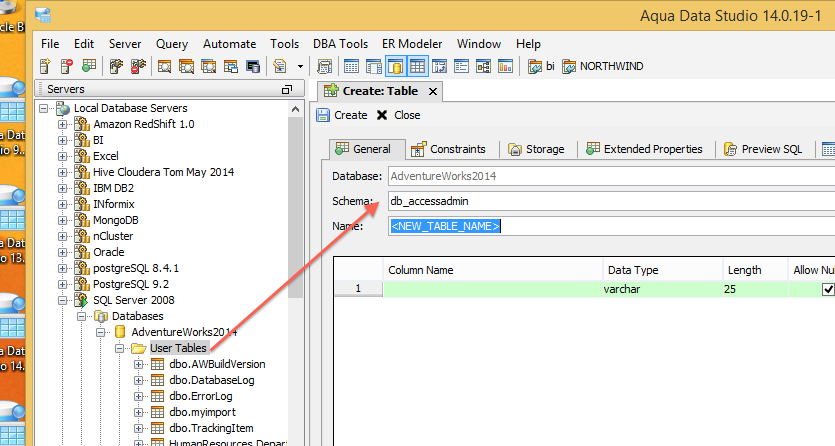Click the plain table grid toolbar icon

[x=351, y=66]
